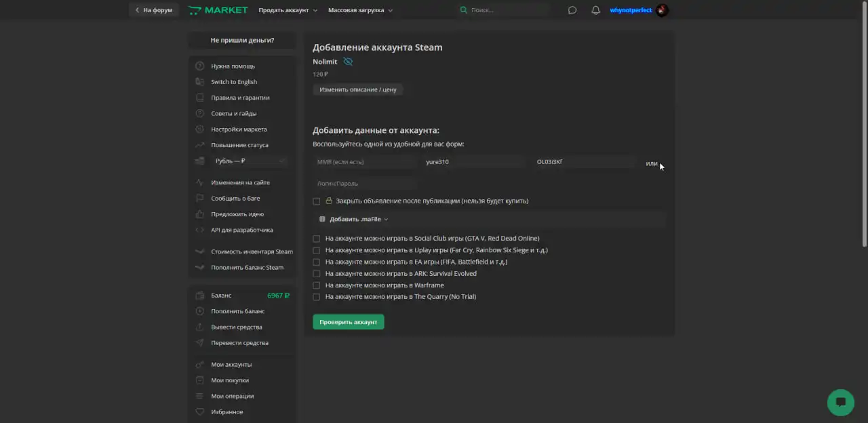Click the chart icon beside Повышение статуса
The image size is (868, 423).
tap(199, 145)
